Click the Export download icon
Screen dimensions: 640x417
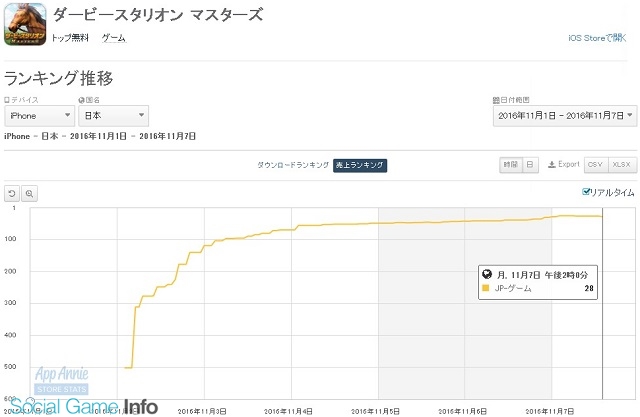point(552,164)
